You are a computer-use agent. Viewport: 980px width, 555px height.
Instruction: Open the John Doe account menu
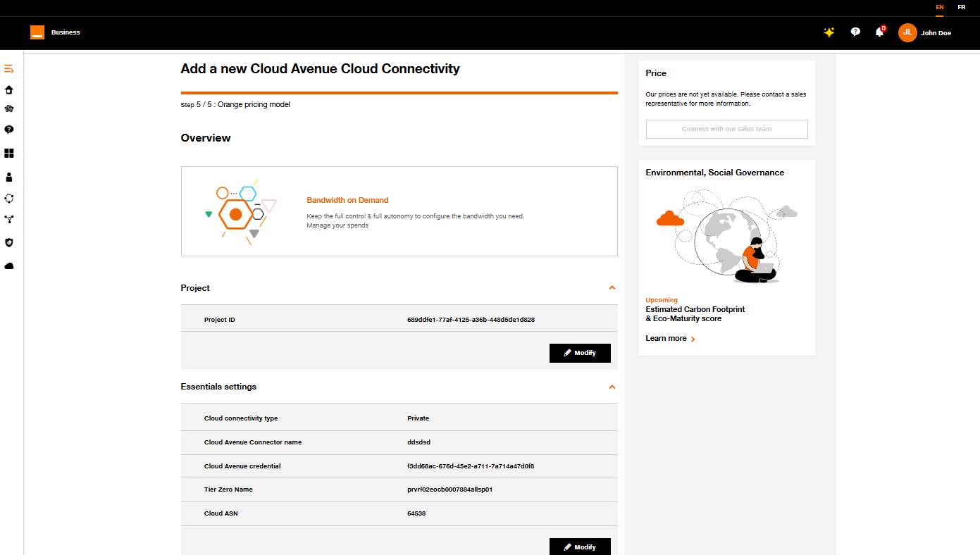(936, 33)
